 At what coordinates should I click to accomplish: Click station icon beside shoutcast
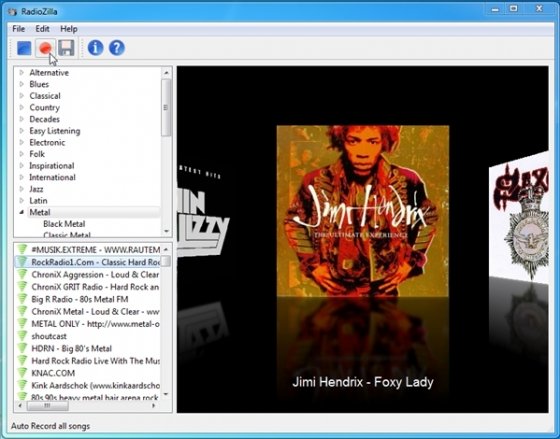click(x=22, y=336)
